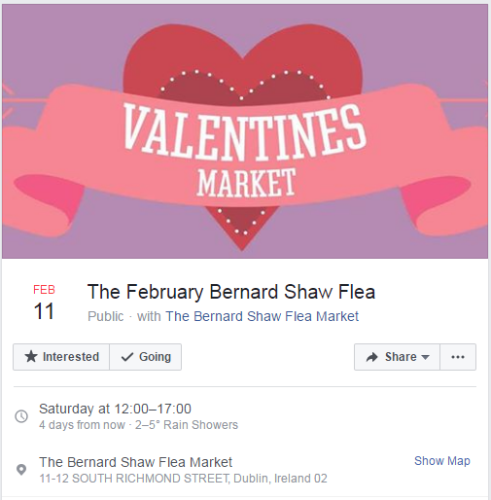
Task: Click the Show Map link
Action: click(x=442, y=461)
